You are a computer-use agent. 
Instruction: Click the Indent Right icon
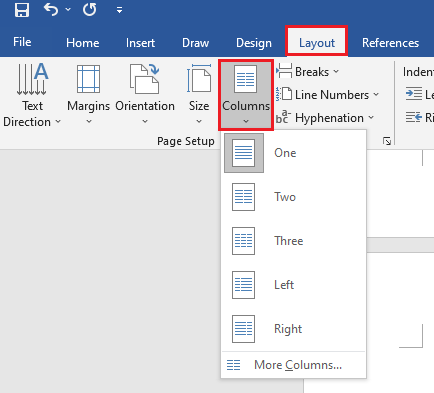point(414,117)
